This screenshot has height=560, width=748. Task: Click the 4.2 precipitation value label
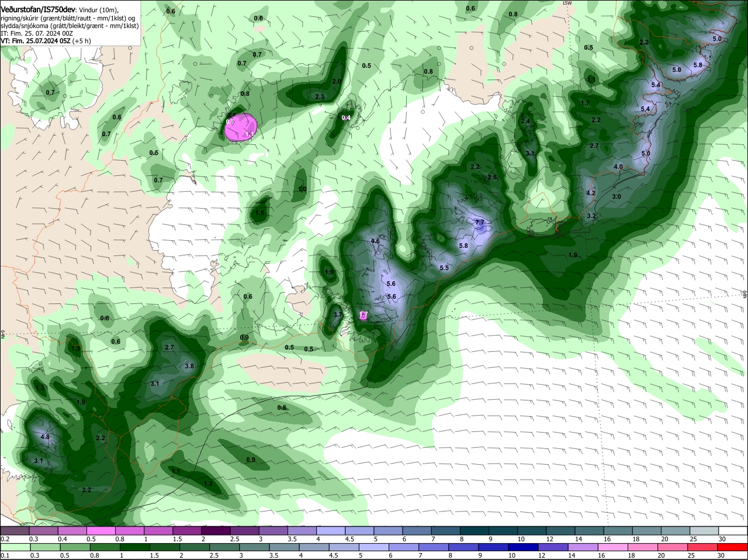590,193
